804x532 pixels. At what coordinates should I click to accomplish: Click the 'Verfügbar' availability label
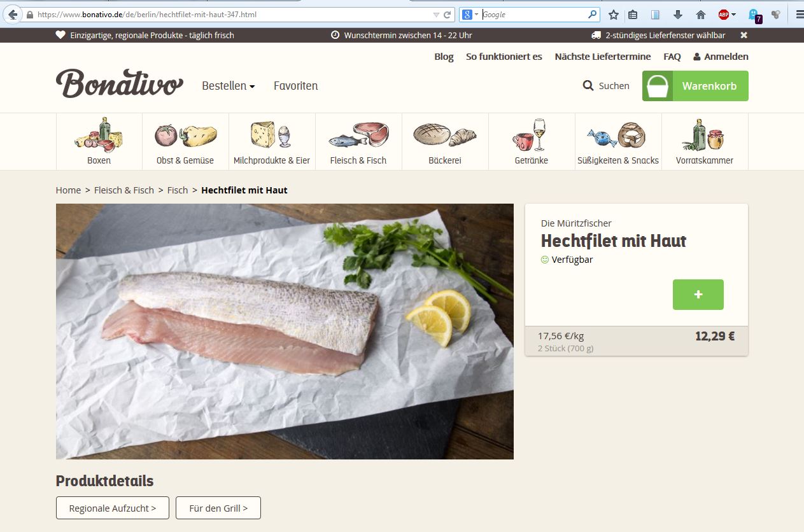click(572, 260)
